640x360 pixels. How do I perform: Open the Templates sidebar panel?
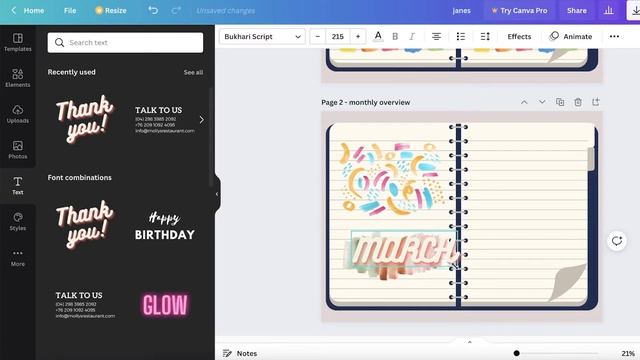click(18, 42)
